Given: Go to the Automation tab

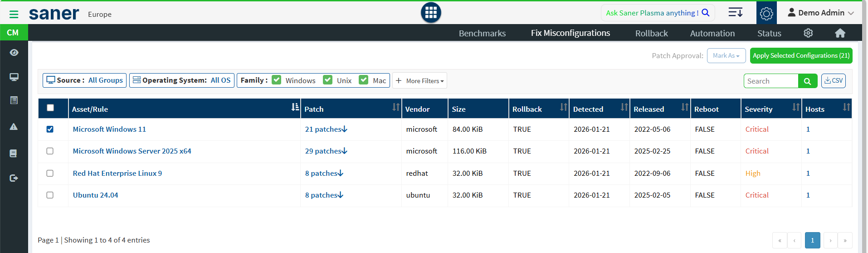Looking at the screenshot, I should tap(712, 33).
